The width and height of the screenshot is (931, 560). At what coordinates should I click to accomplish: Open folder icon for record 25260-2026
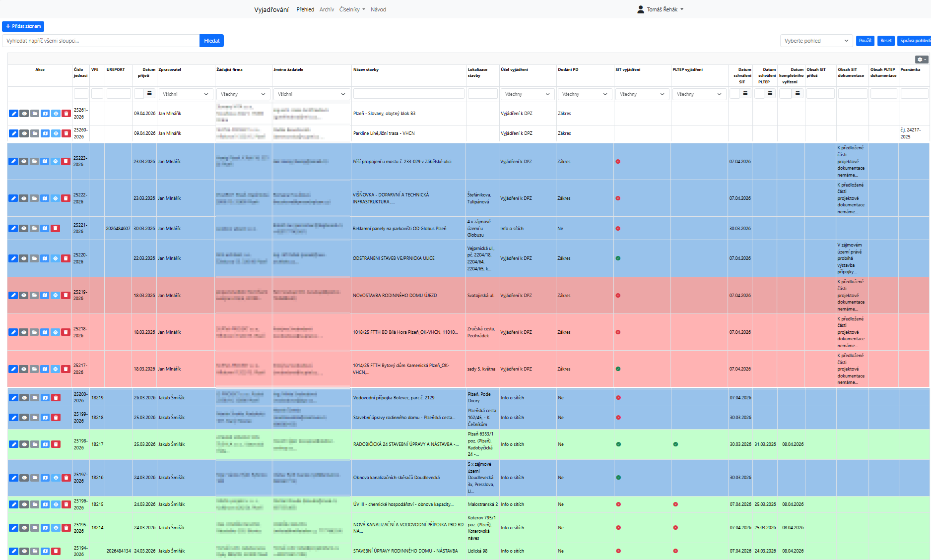point(35,133)
